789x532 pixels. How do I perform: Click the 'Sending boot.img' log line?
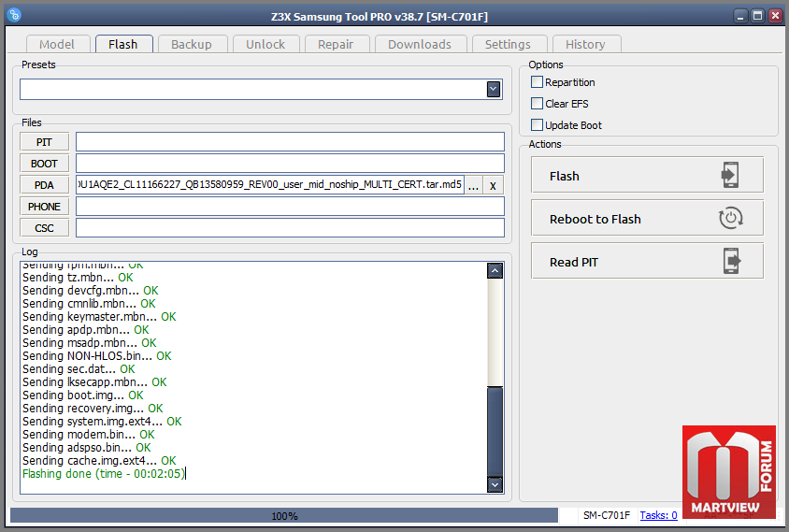click(83, 395)
